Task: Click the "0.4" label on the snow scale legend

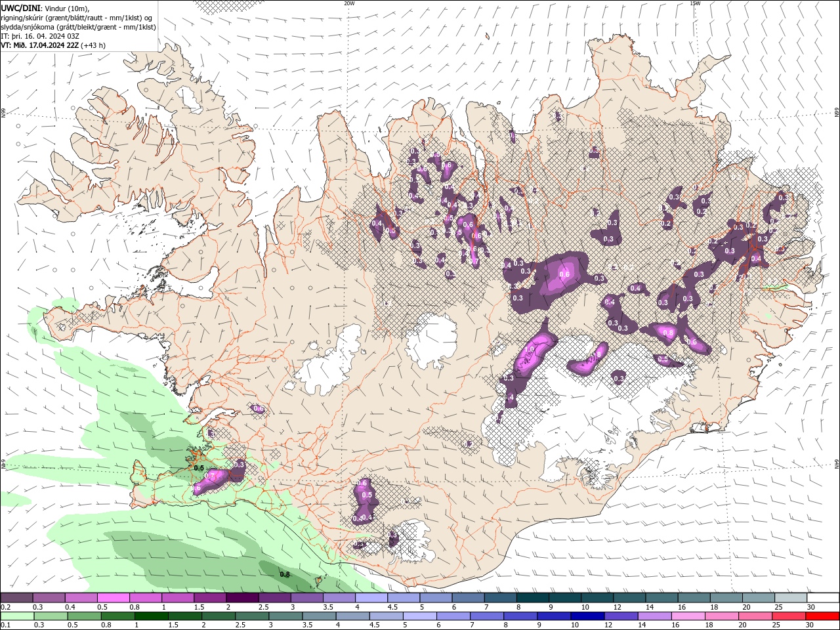Action: [70, 607]
